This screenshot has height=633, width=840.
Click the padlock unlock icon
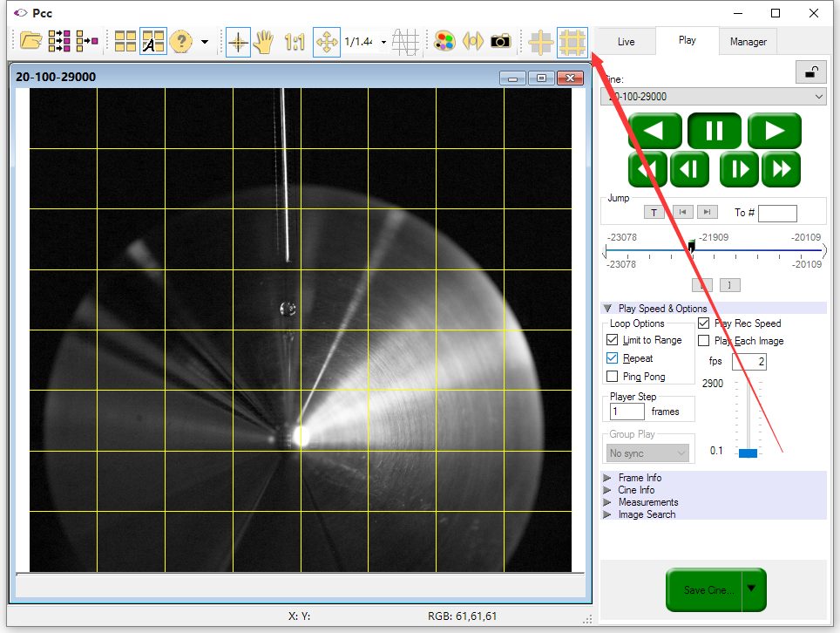pyautogui.click(x=811, y=72)
